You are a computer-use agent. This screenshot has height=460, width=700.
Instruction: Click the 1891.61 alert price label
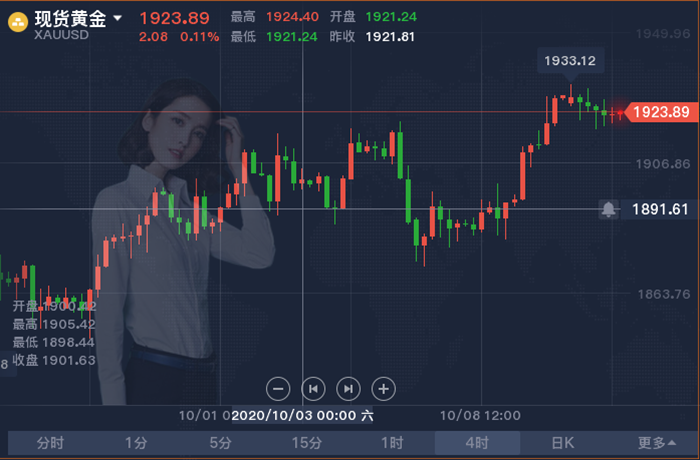pyautogui.click(x=661, y=209)
